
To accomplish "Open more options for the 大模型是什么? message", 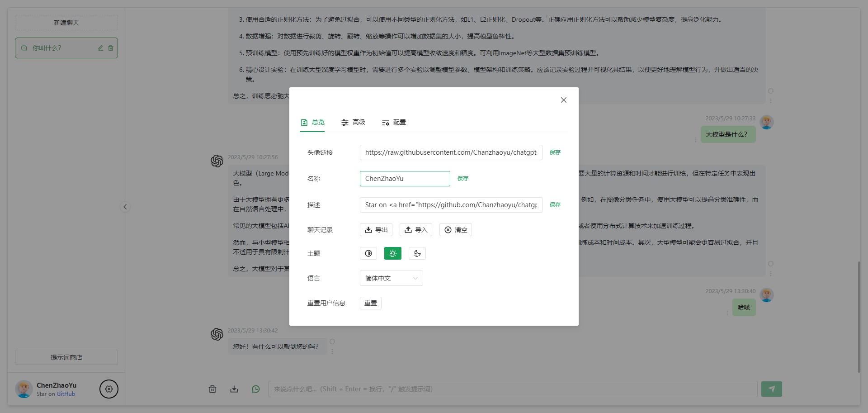I will pyautogui.click(x=695, y=140).
